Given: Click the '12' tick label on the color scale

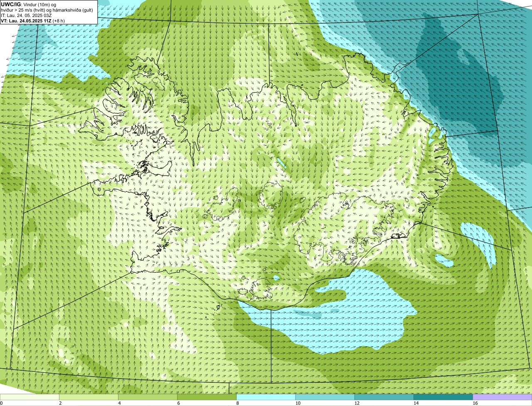Looking at the screenshot, I should (357, 403).
